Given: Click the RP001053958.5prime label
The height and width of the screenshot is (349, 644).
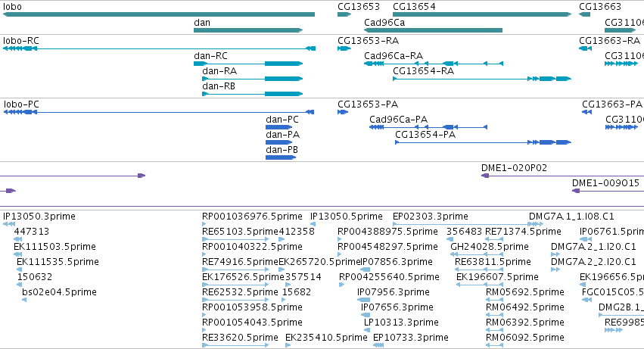Looking at the screenshot, I should pyautogui.click(x=252, y=307).
